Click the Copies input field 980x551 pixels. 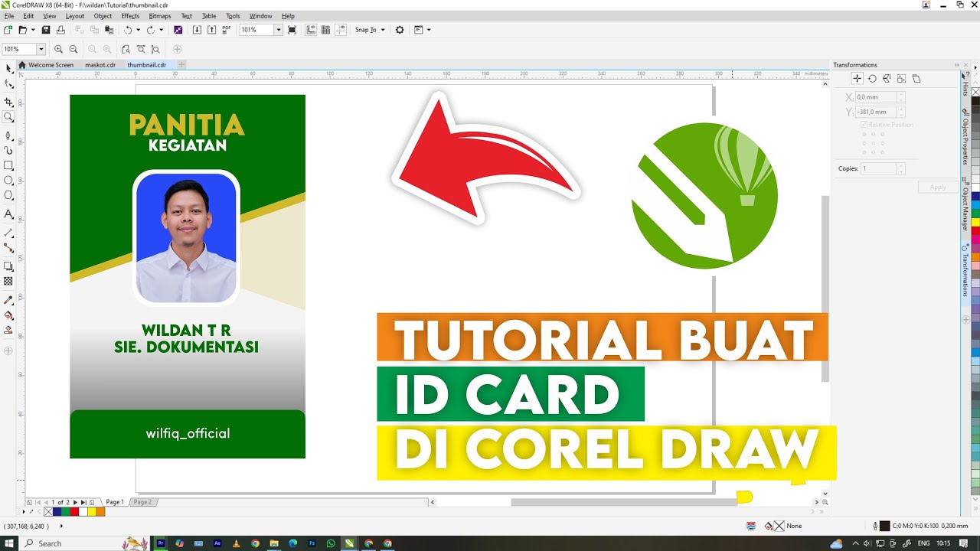coord(878,168)
